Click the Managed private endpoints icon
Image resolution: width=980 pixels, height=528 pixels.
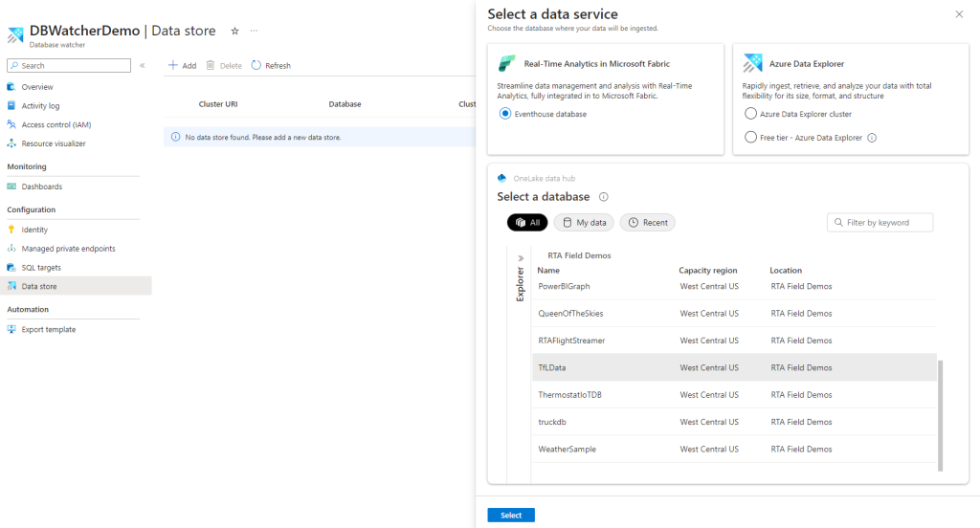click(11, 248)
